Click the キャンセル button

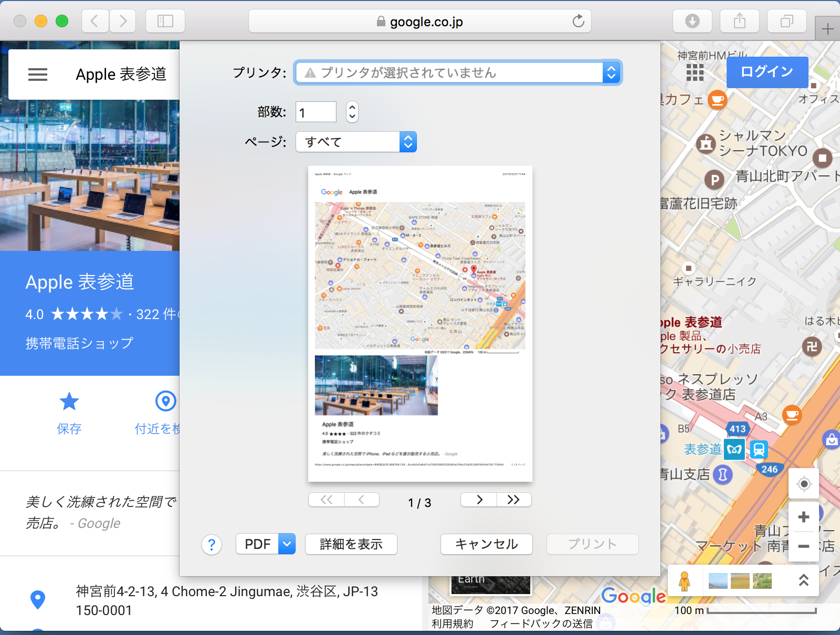[x=486, y=544]
